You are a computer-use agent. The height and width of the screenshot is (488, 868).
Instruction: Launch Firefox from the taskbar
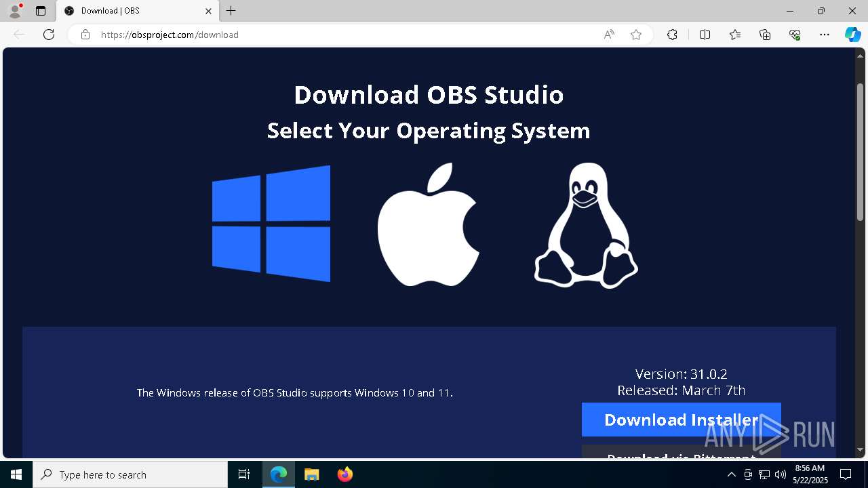(x=345, y=474)
